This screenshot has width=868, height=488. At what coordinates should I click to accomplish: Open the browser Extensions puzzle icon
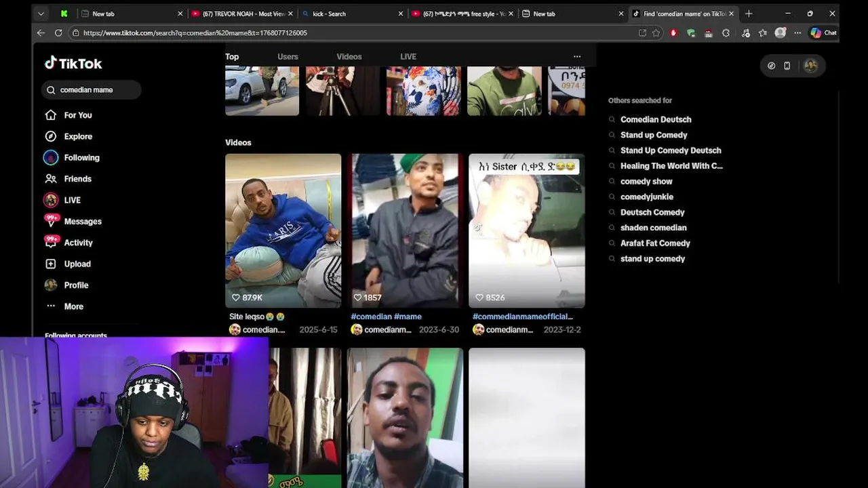click(x=726, y=33)
